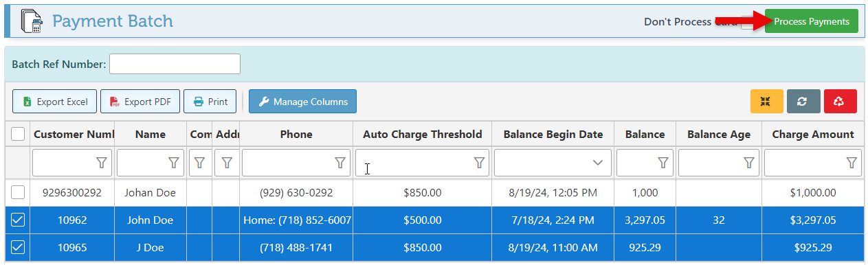The image size is (868, 265).
Task: Click the Process Payments button
Action: point(811,22)
